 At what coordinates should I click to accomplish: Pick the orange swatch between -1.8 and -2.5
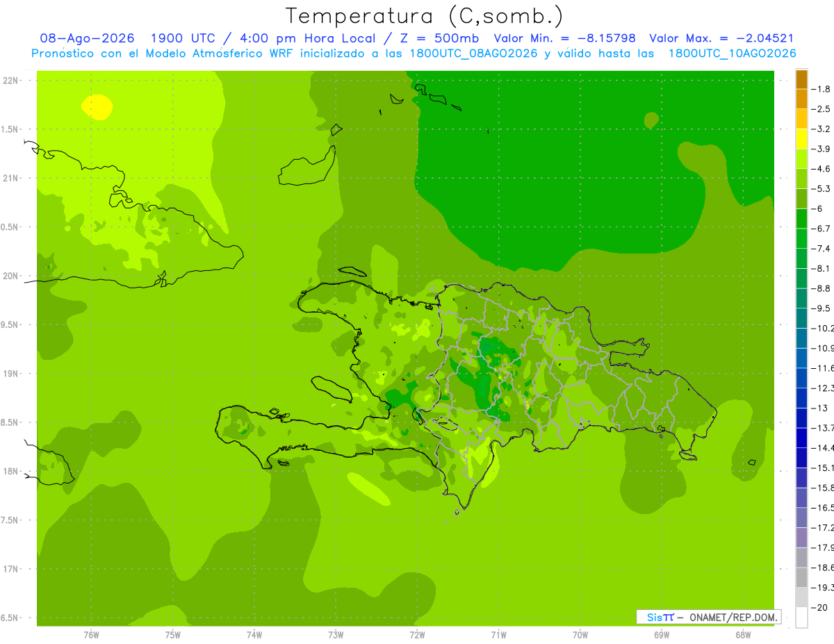pyautogui.click(x=802, y=99)
